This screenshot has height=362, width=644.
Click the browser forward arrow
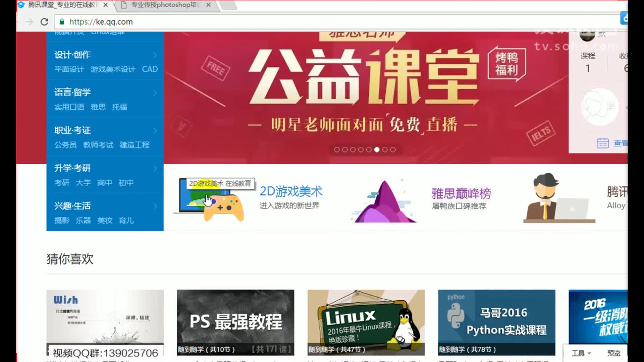(x=30, y=22)
